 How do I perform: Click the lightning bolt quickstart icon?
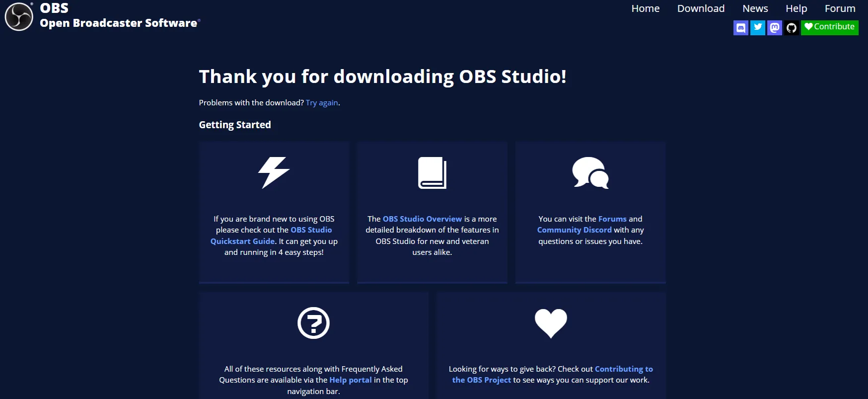(x=274, y=173)
